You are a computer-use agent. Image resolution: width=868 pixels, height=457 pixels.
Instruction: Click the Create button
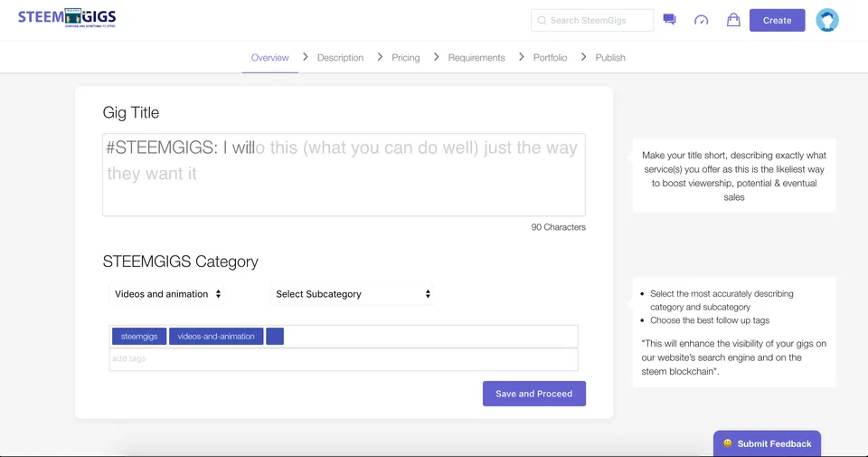coord(778,21)
